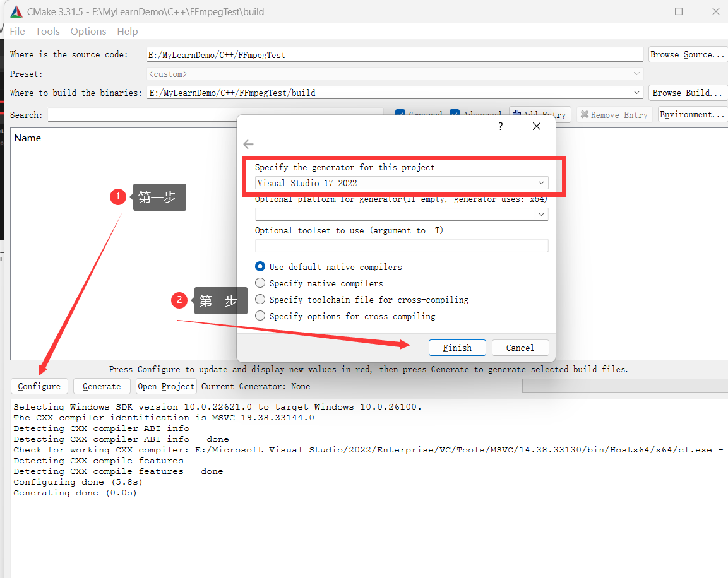Expand the Preset dropdown showing custom
Image resolution: width=728 pixels, height=578 pixels.
click(637, 74)
